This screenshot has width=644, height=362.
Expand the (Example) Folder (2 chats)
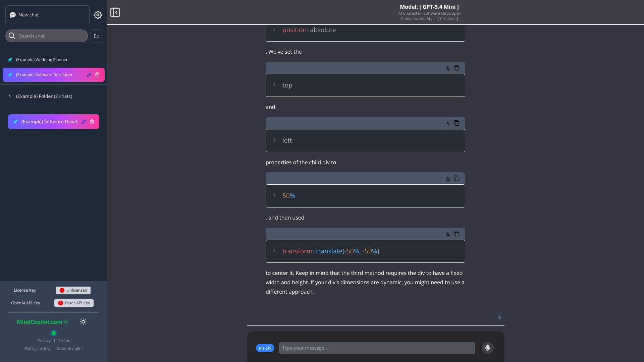[x=9, y=96]
